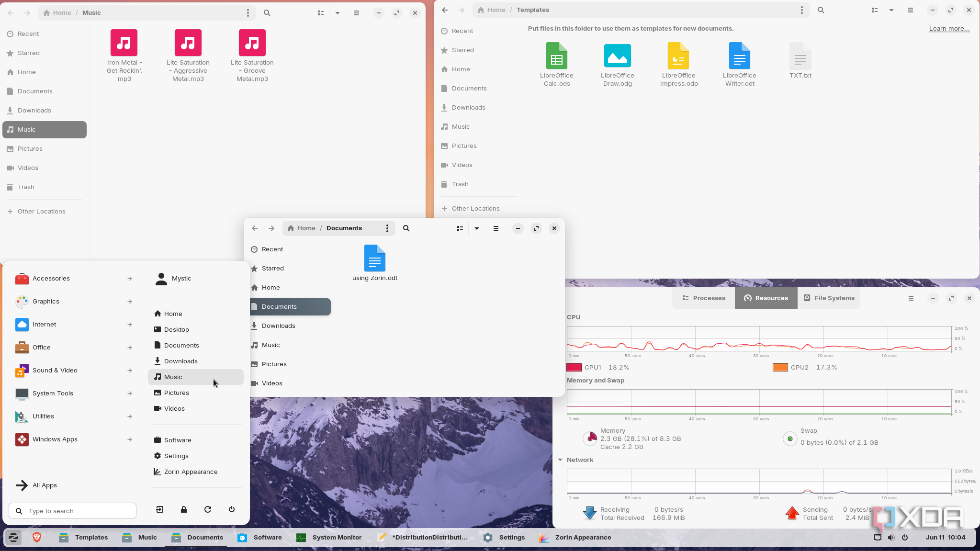Click search icon in Templates window

(821, 10)
